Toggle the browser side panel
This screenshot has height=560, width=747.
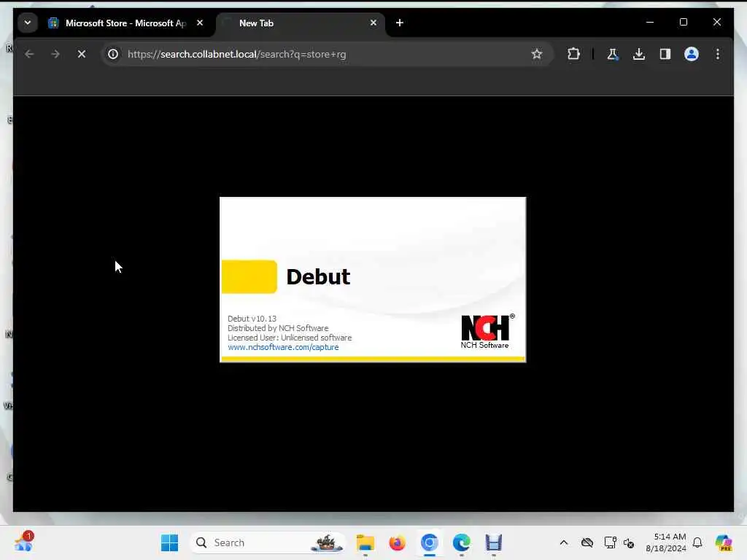pyautogui.click(x=665, y=54)
